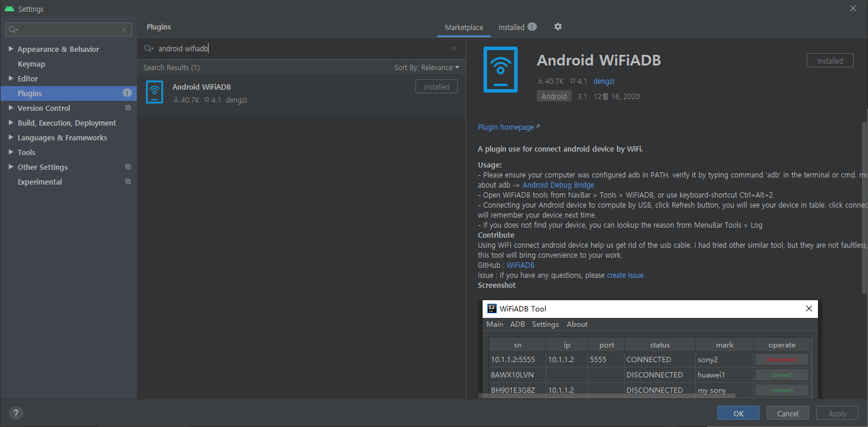868x427 pixels.
Task: Confirm with the OK button
Action: tap(738, 413)
